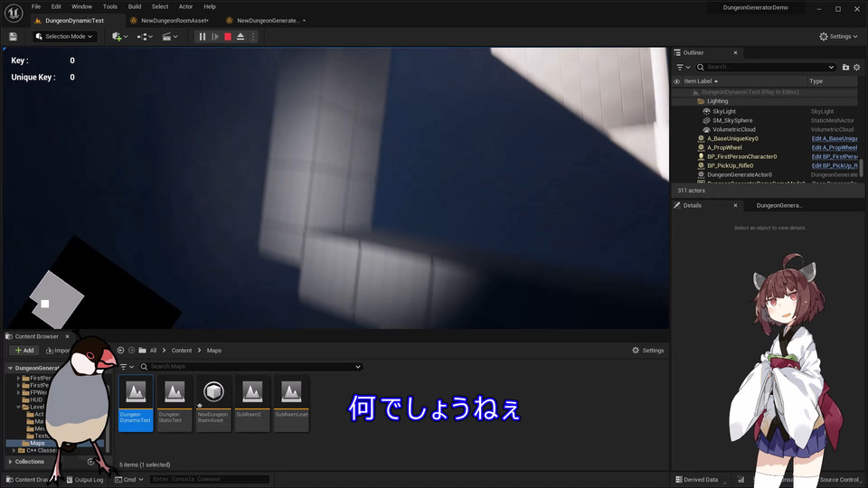The width and height of the screenshot is (868, 488).
Task: Focus the Search Maps field
Action: (250, 367)
